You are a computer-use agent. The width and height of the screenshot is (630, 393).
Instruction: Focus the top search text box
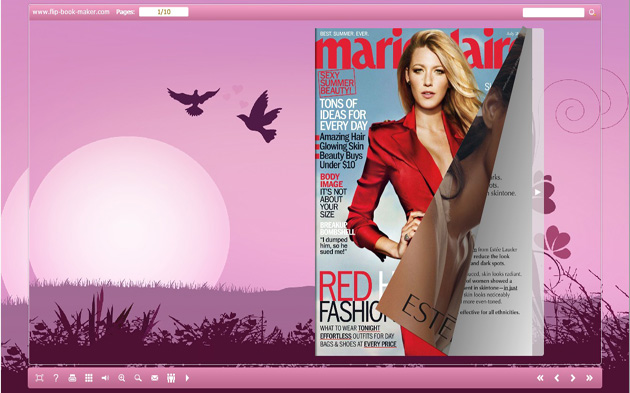point(553,12)
